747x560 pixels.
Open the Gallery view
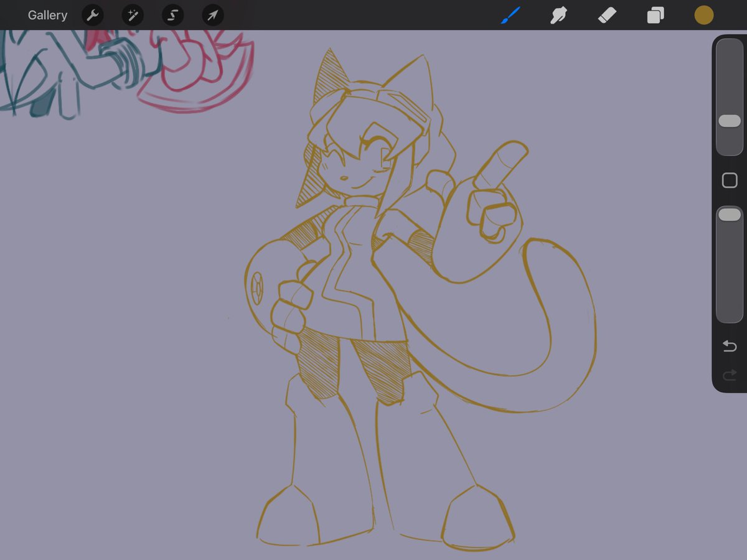click(x=47, y=16)
